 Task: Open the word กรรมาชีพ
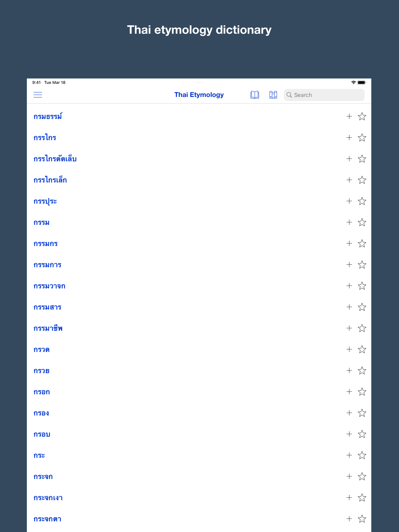[x=48, y=328]
